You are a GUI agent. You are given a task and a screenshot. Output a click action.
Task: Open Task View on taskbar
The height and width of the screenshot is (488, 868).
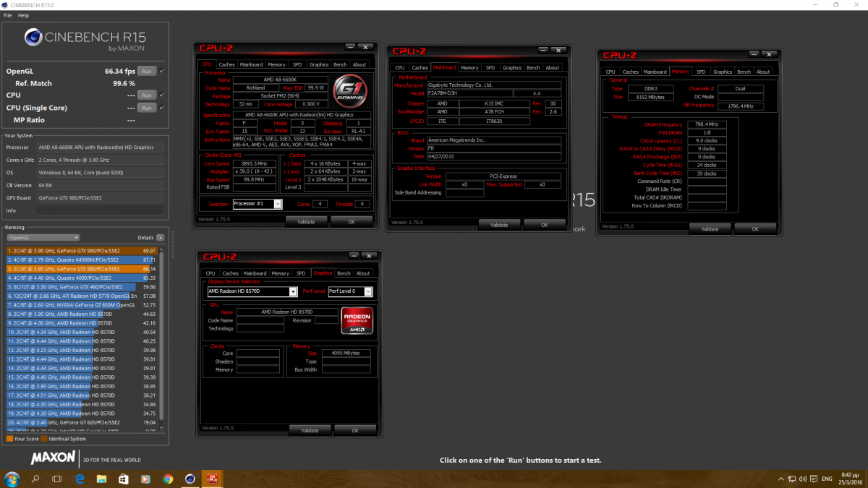pos(58,479)
